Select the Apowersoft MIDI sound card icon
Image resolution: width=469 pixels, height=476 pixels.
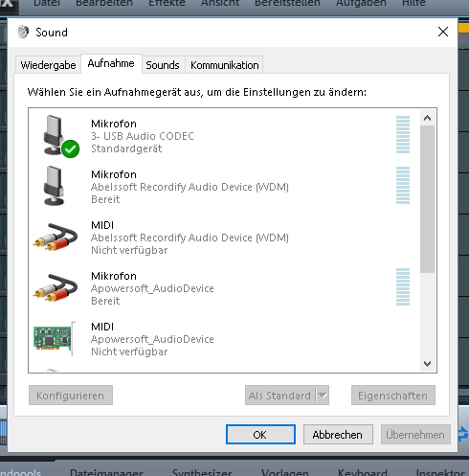pos(55,339)
